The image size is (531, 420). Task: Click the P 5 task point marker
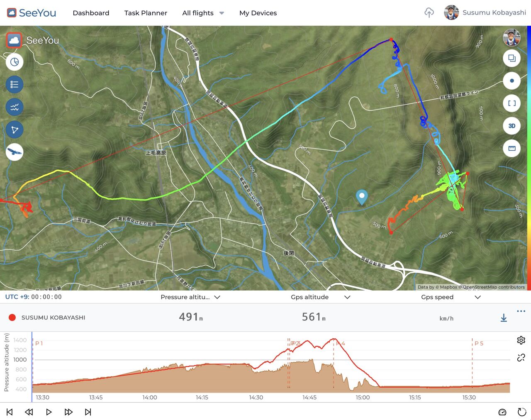pos(479,343)
